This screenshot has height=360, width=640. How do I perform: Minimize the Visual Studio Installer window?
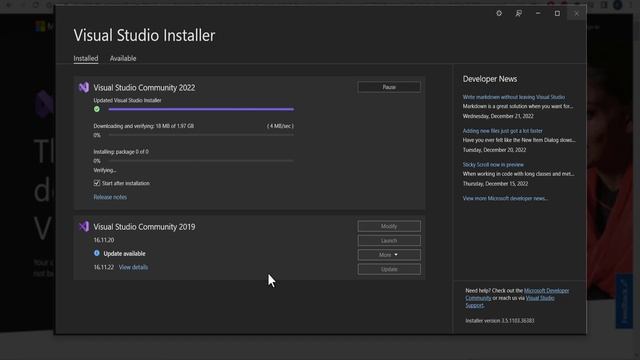point(538,13)
